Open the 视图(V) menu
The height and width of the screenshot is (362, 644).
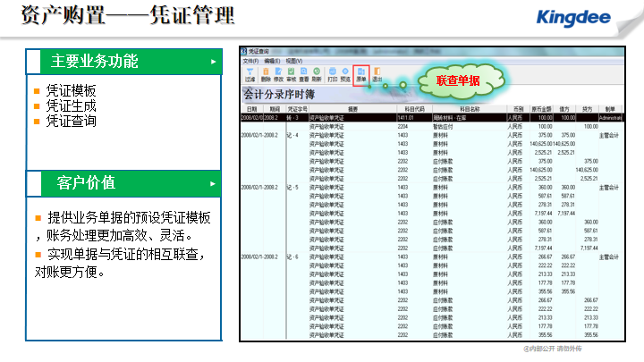coord(294,61)
